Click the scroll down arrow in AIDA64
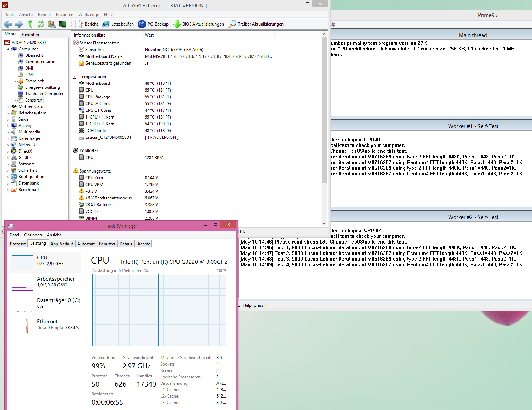Viewport: 532px width, 410px height. pos(324,224)
